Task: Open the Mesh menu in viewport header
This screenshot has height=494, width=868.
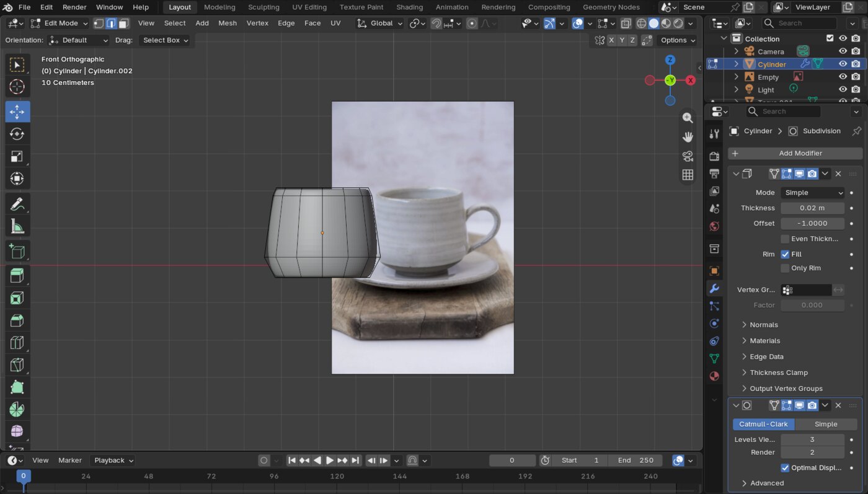Action: coord(228,23)
